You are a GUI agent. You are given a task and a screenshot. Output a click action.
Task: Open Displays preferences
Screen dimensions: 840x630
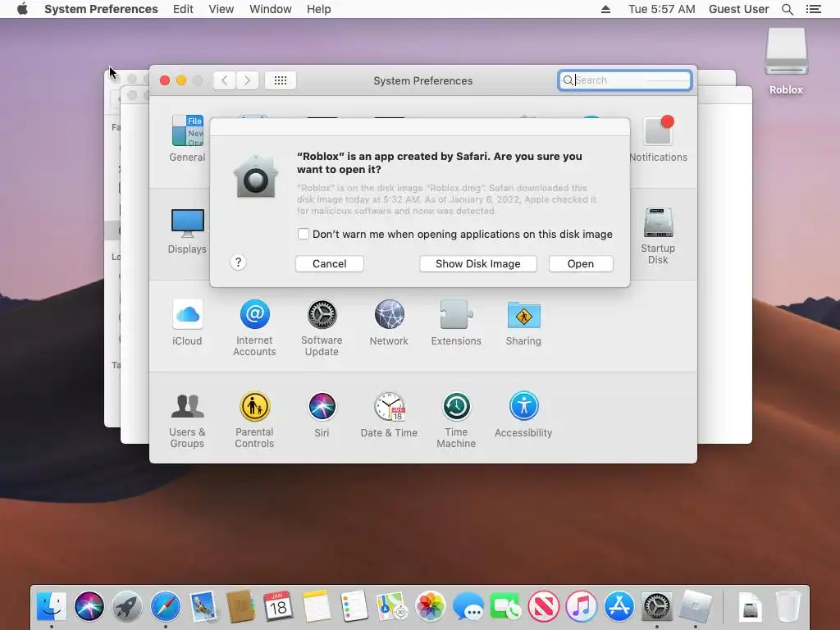pyautogui.click(x=187, y=231)
